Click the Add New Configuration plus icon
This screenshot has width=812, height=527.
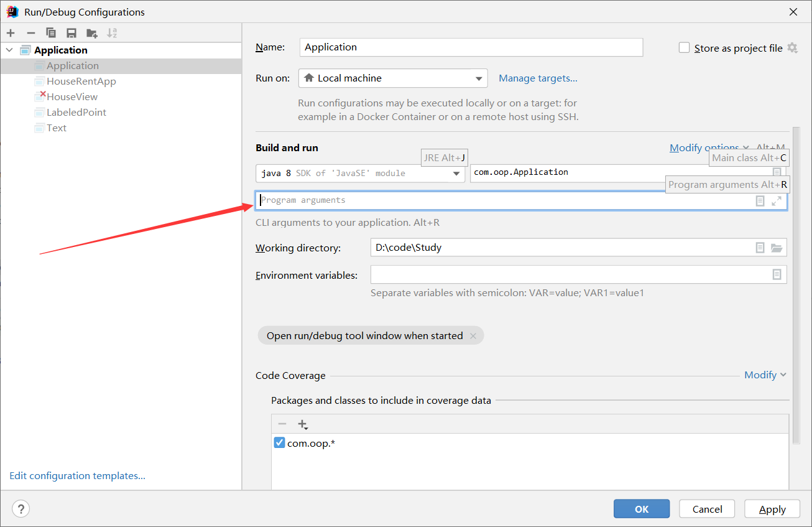click(11, 33)
